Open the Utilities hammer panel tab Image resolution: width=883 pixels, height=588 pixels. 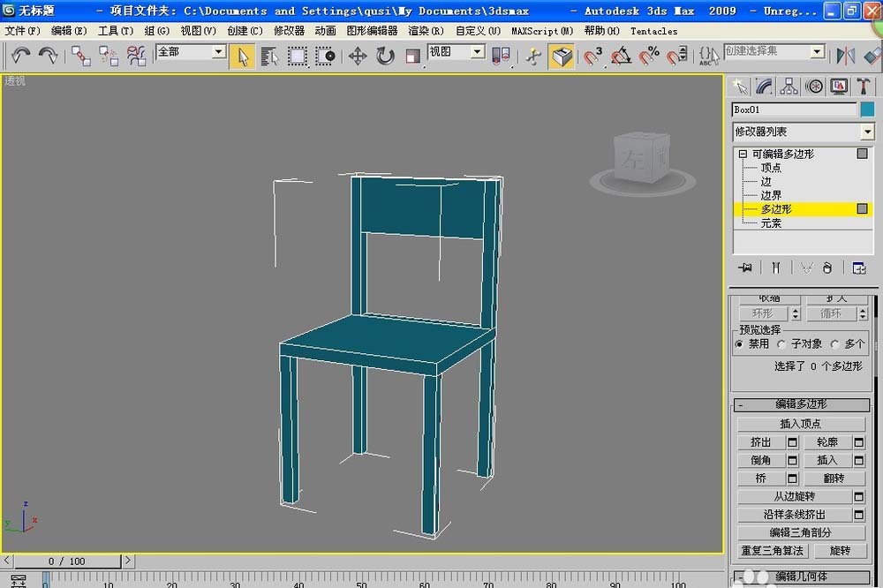pos(863,87)
